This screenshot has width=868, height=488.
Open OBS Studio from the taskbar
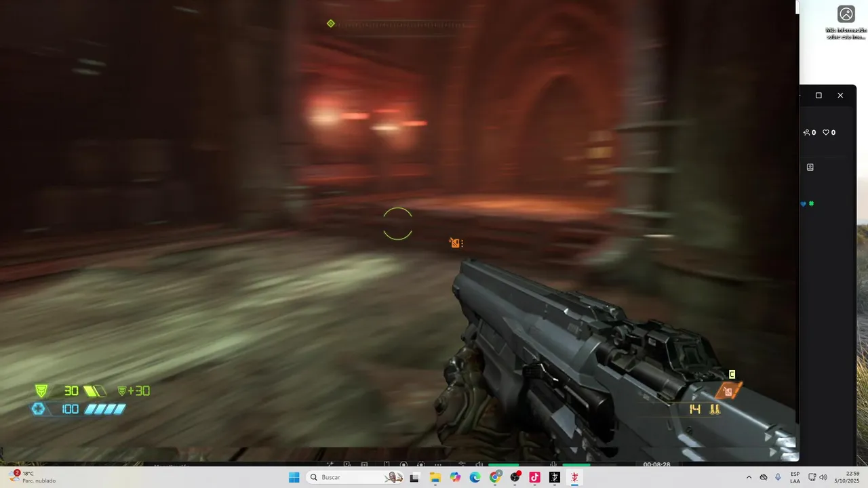[x=515, y=477]
